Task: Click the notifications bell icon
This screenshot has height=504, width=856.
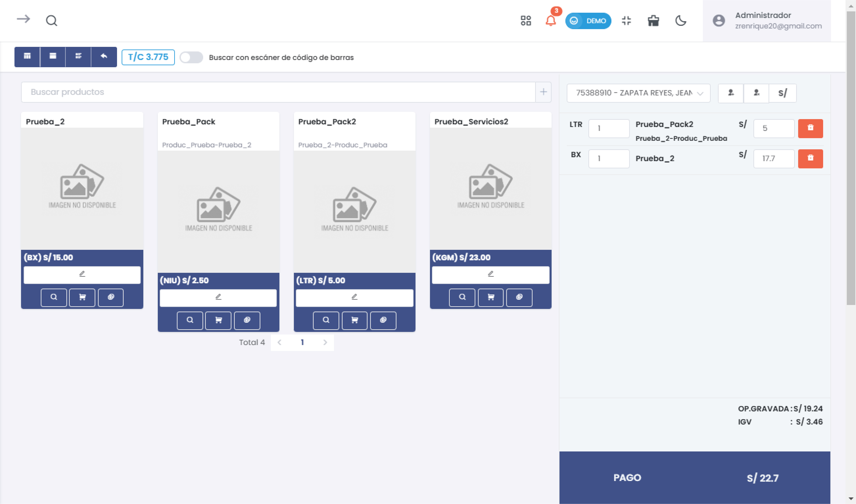Action: point(550,21)
